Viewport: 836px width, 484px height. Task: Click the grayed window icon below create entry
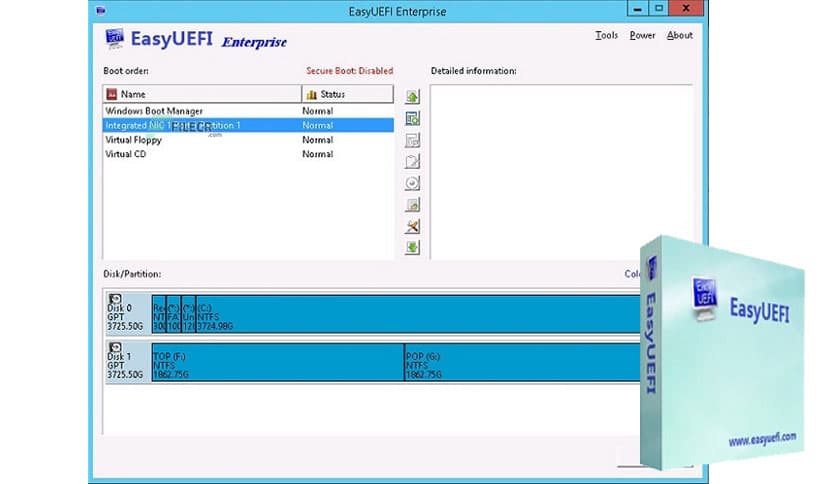click(x=412, y=140)
